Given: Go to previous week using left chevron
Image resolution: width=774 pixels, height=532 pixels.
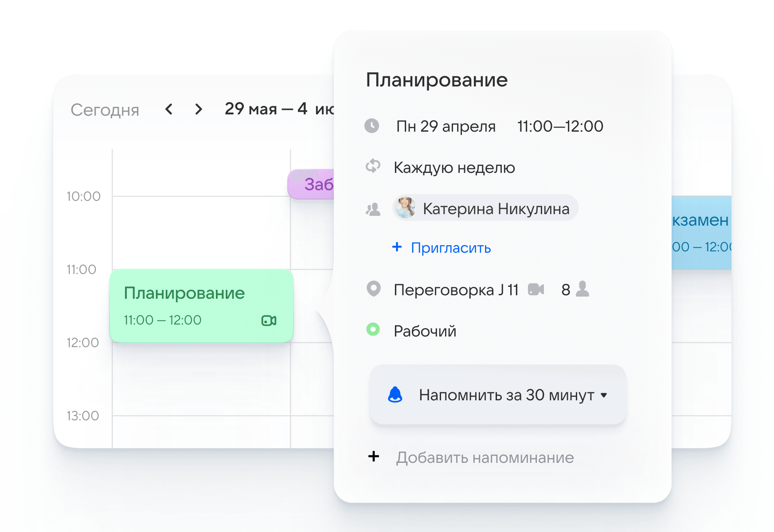Looking at the screenshot, I should click(x=168, y=109).
